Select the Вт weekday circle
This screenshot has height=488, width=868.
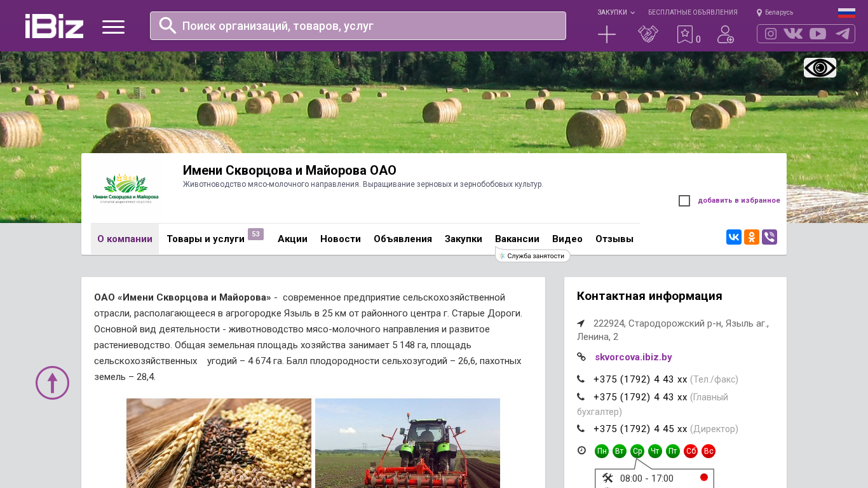[x=620, y=451]
